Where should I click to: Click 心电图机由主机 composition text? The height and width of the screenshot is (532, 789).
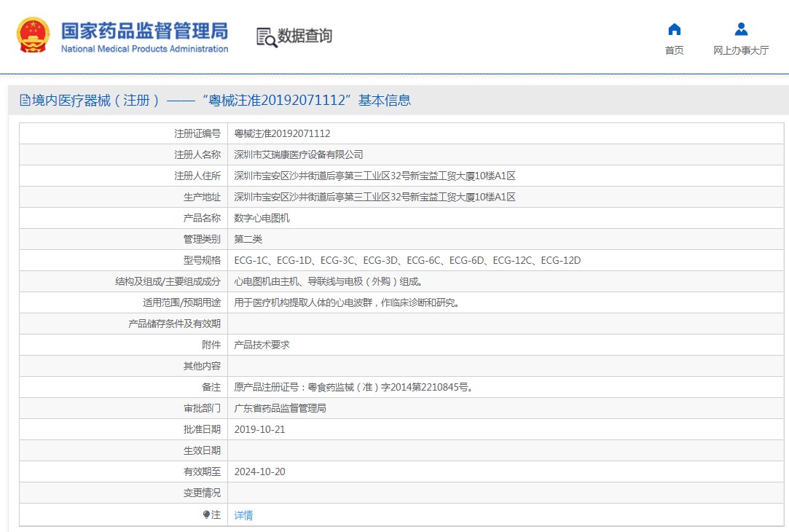click(x=328, y=281)
